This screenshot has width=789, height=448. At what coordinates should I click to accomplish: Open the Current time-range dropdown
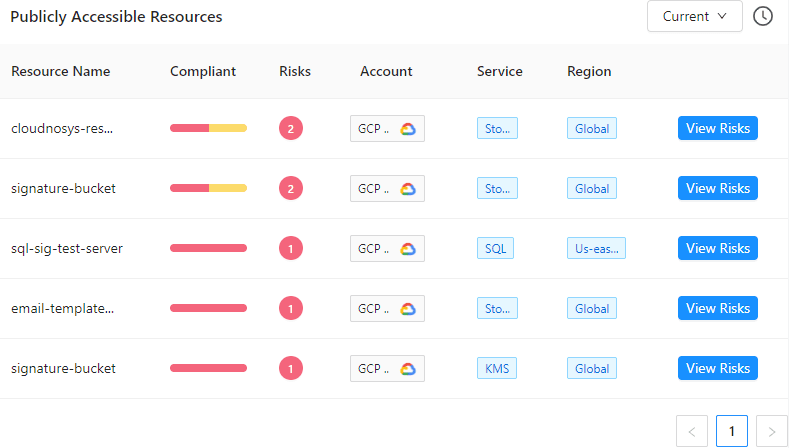click(x=694, y=16)
